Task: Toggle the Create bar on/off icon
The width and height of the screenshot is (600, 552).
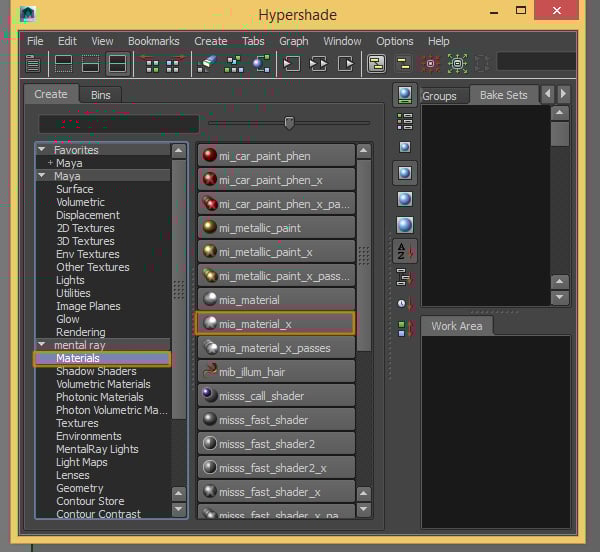Action: pos(33,64)
